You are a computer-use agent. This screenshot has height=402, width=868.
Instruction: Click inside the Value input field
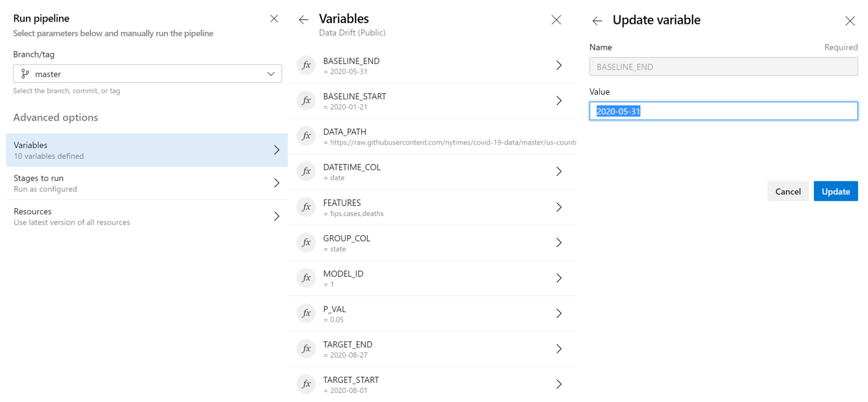pyautogui.click(x=723, y=111)
